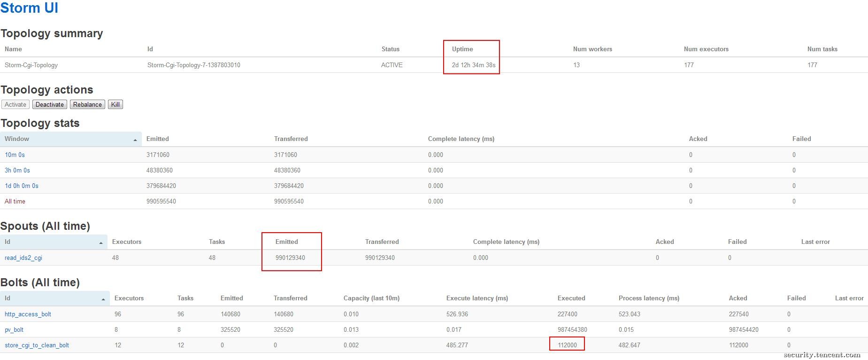Select the All time window link
868x360 pixels.
tap(15, 201)
